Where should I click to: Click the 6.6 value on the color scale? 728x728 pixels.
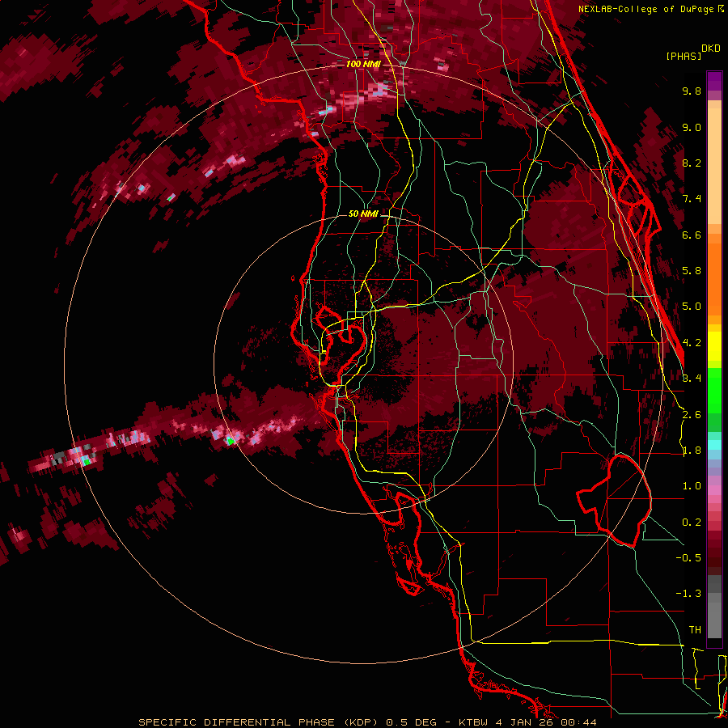tap(692, 235)
